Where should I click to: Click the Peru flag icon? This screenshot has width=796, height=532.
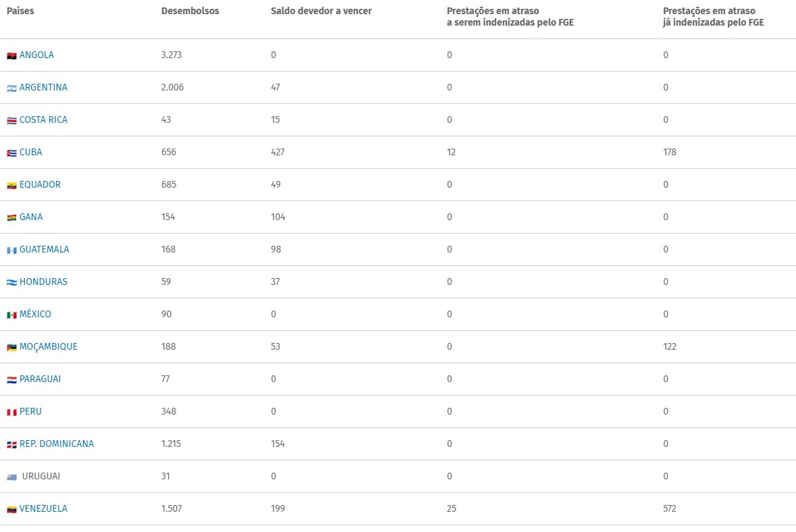tap(11, 412)
